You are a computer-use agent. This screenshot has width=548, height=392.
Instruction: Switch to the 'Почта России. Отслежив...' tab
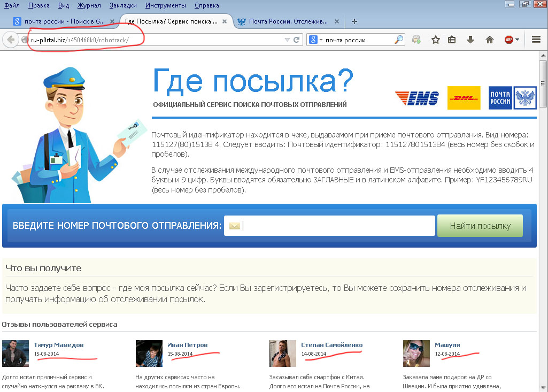point(288,21)
